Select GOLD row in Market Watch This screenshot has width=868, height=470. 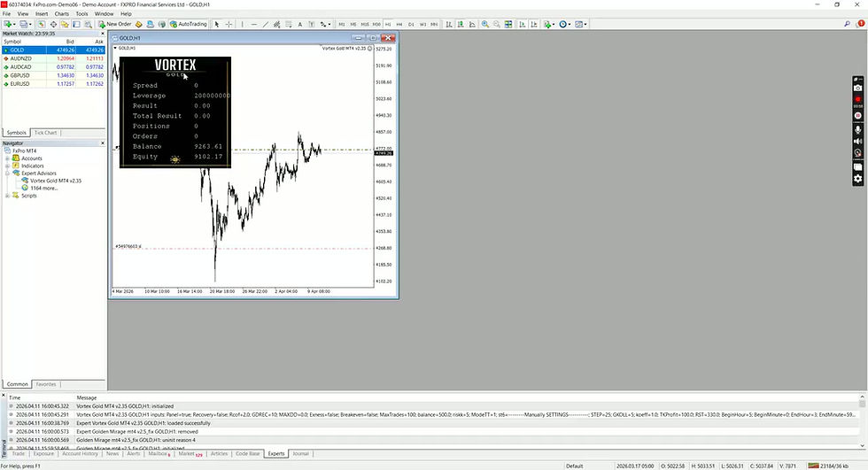tap(53, 50)
